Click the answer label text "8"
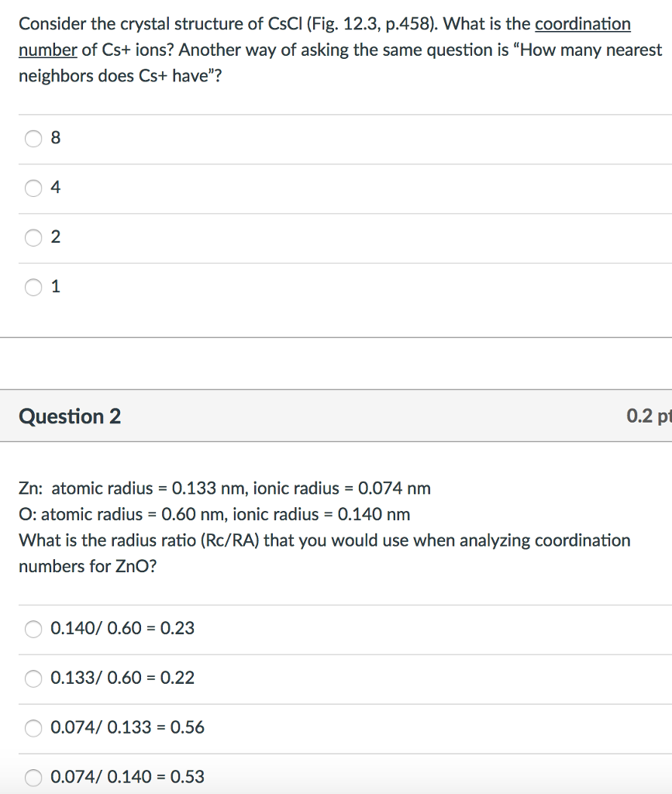 [x=55, y=139]
